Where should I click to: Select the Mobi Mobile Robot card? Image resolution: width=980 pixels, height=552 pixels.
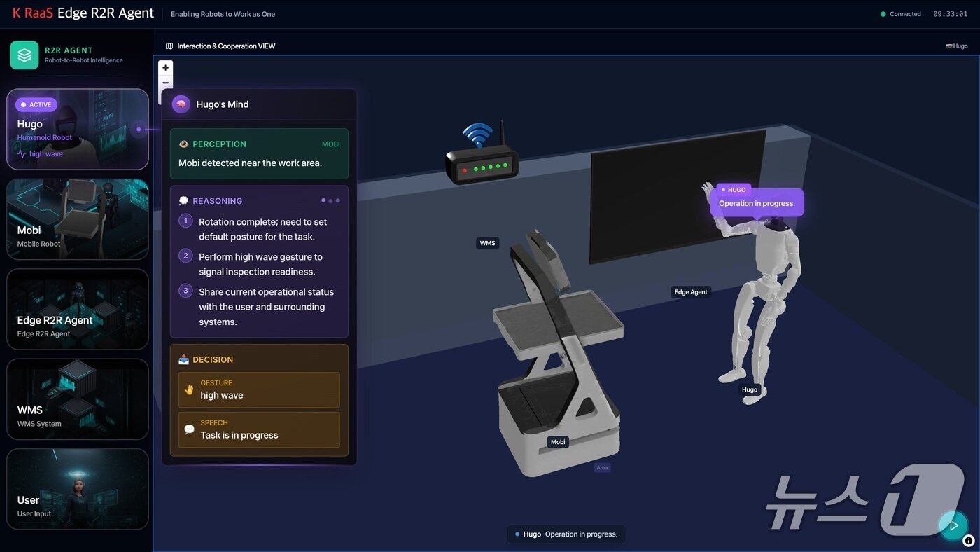[78, 219]
